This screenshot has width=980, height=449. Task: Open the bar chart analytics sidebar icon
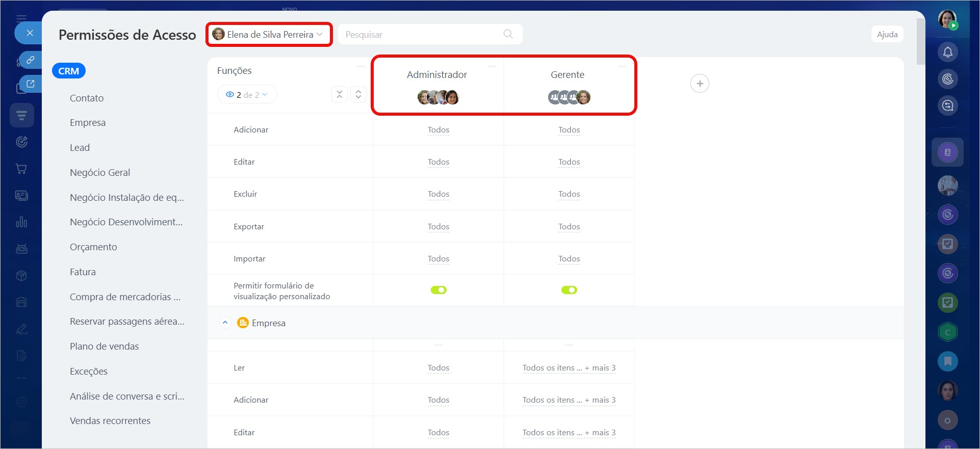click(21, 222)
